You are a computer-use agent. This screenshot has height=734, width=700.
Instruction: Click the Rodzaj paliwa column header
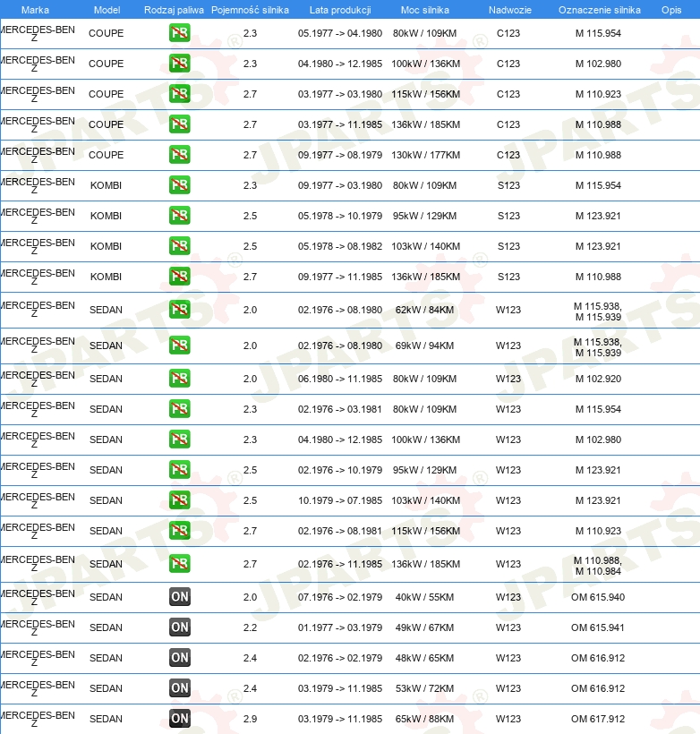click(x=174, y=10)
